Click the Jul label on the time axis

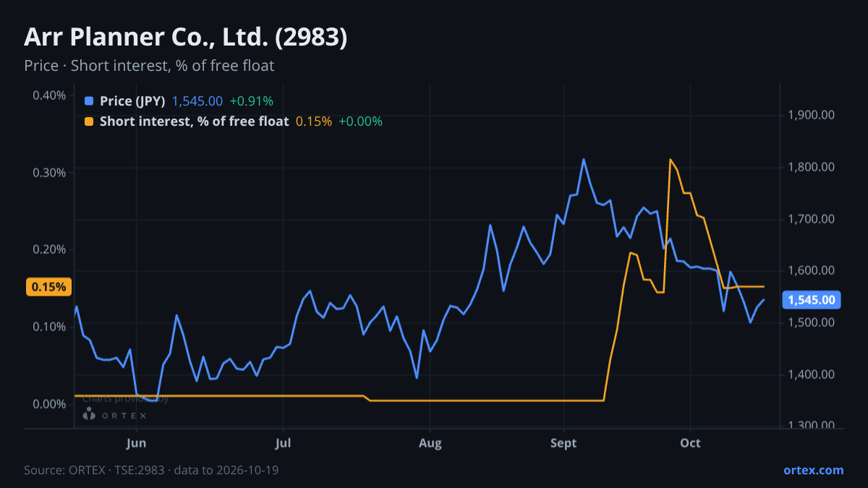pos(284,442)
